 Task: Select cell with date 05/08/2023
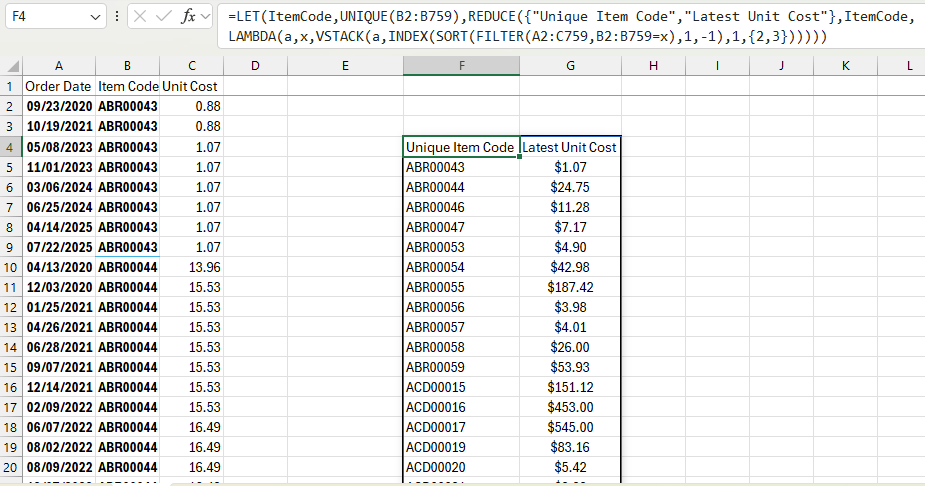coord(58,147)
